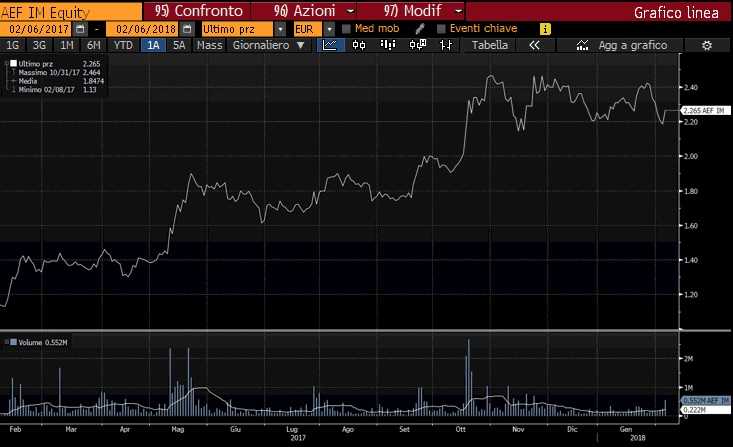Enable the Med mob checkbox

[x=346, y=29]
